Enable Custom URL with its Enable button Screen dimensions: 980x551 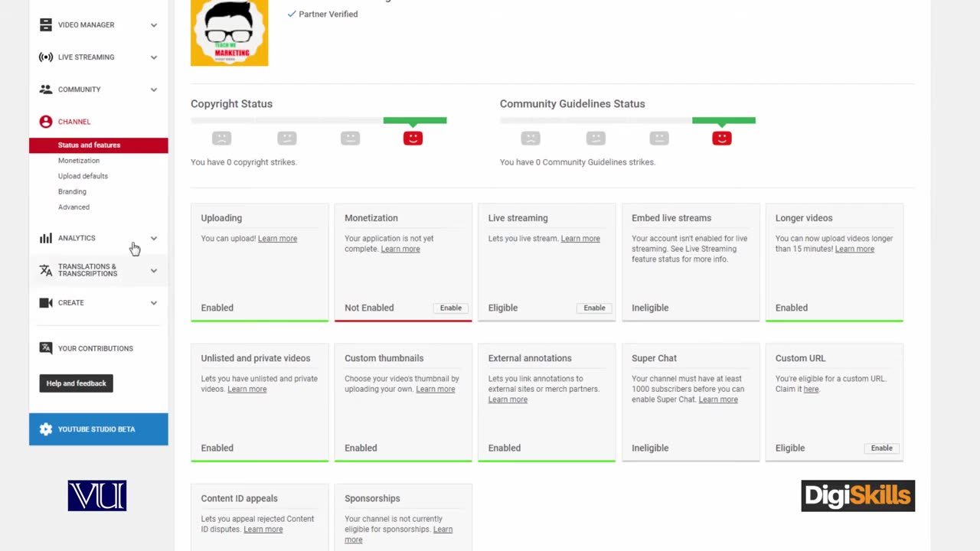tap(881, 448)
